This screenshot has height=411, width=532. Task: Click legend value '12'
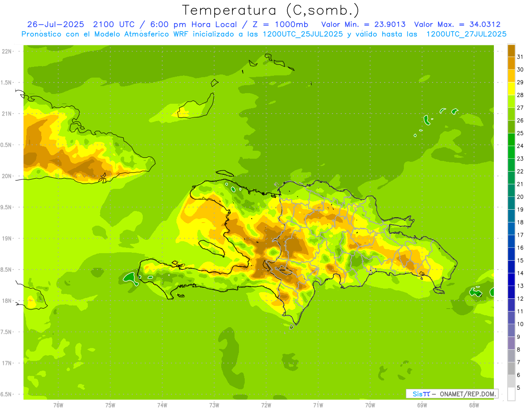(x=520, y=299)
